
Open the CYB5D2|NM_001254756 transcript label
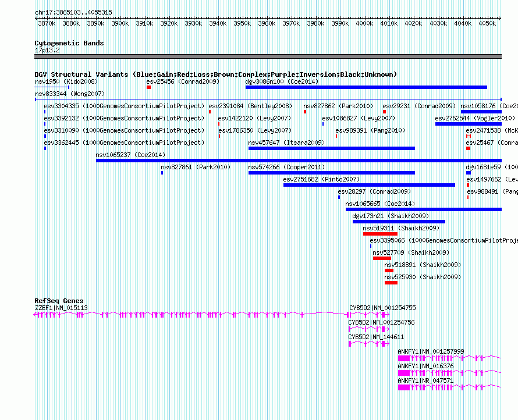381,322
